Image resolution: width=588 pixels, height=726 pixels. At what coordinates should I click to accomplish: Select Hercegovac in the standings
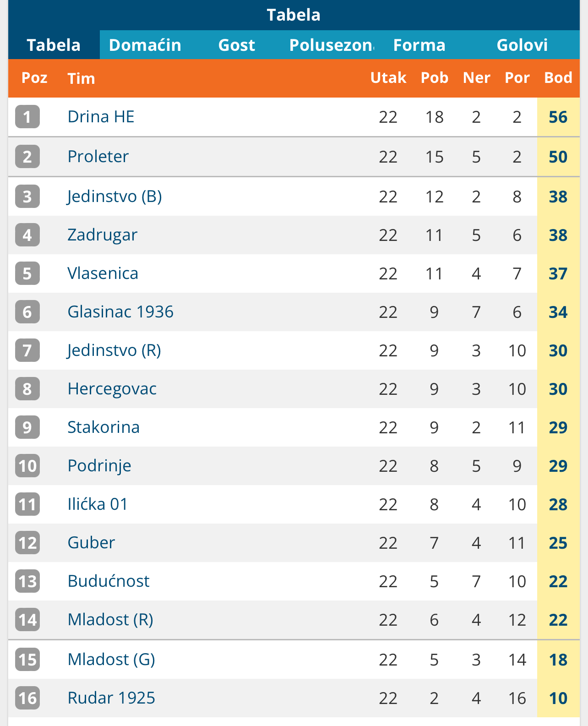point(112,389)
